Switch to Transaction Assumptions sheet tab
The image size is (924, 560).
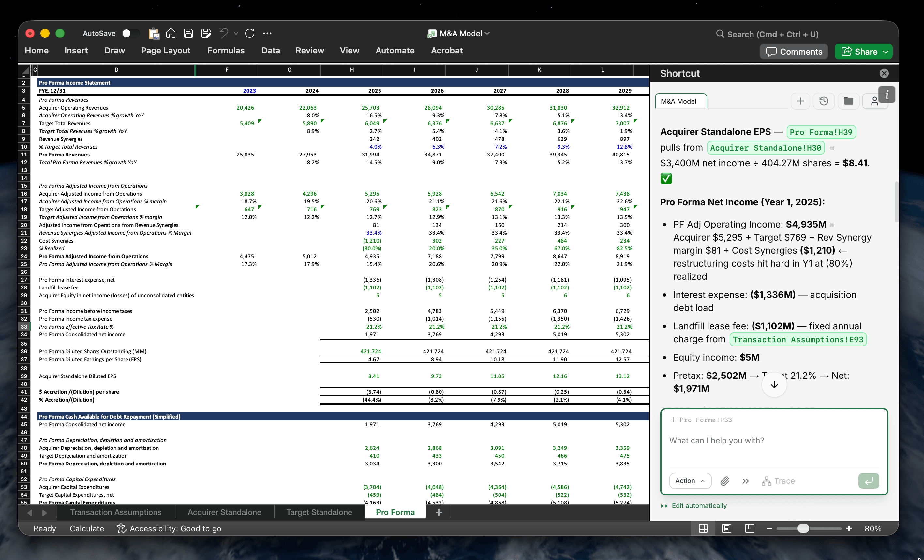(115, 512)
